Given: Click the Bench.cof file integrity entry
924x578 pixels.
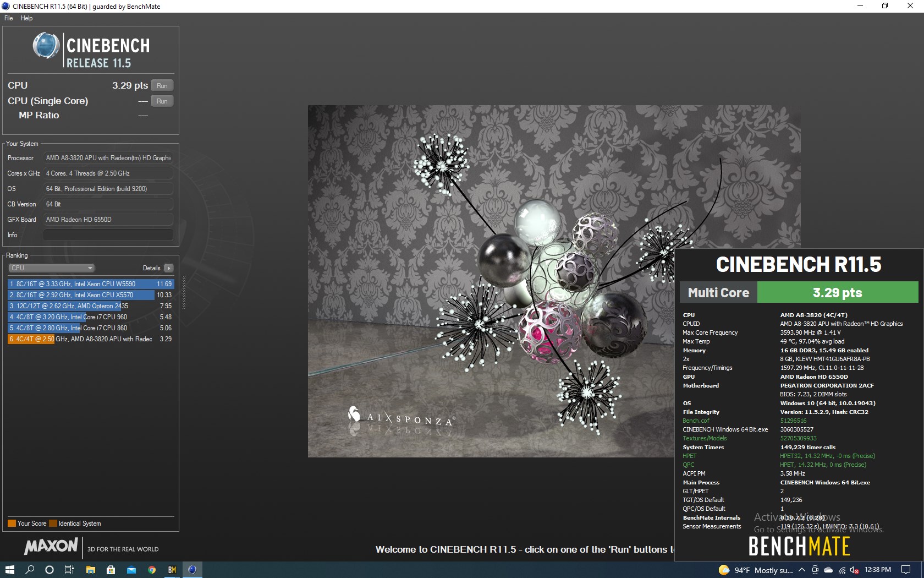Looking at the screenshot, I should coord(696,421).
